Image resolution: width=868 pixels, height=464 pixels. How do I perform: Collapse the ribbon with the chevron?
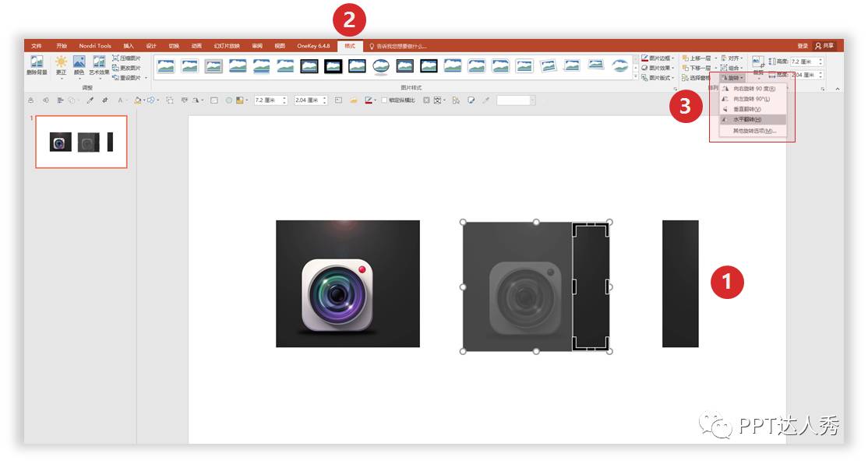point(837,89)
